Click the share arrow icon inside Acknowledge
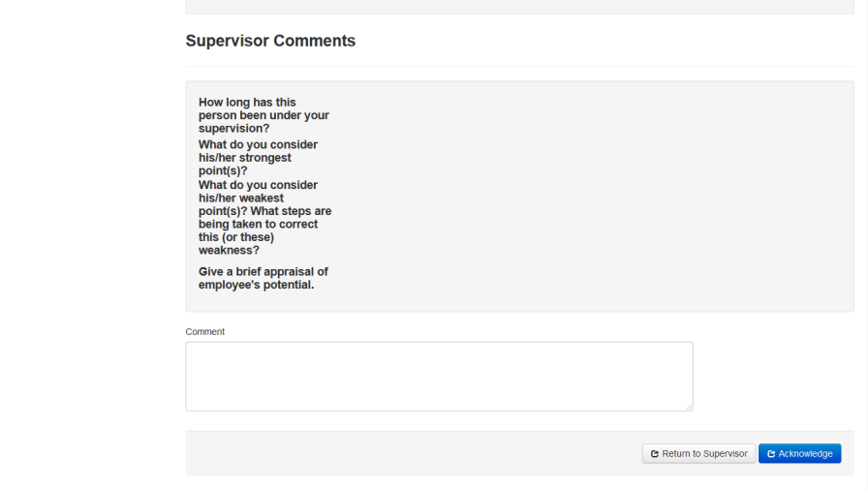868x490 pixels. tap(771, 453)
